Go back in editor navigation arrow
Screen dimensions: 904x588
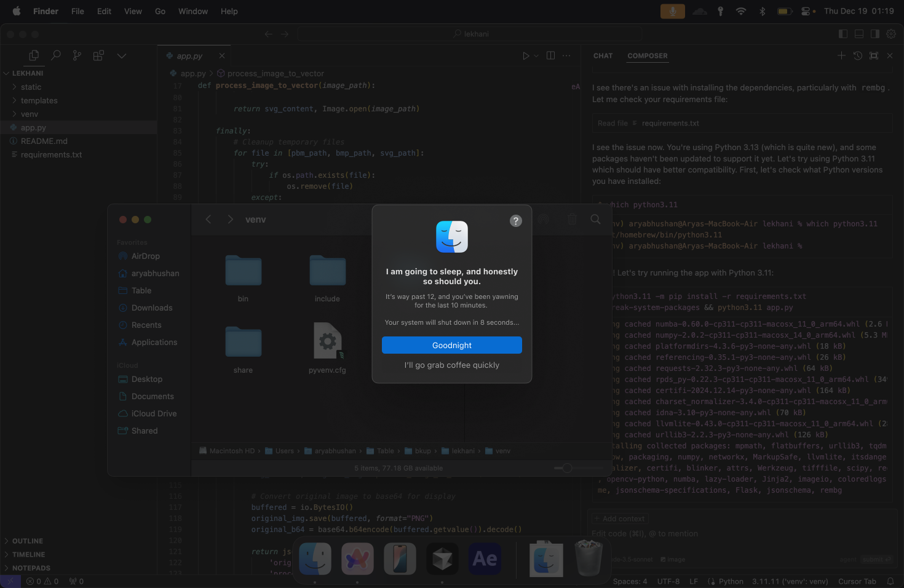[x=268, y=34]
